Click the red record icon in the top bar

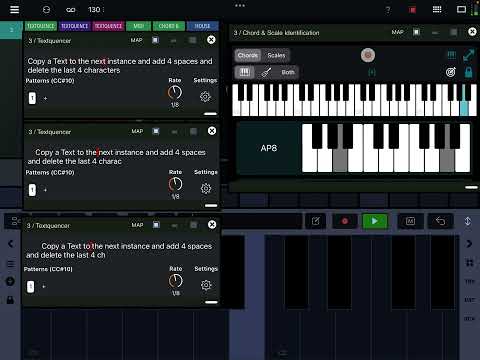tap(412, 10)
